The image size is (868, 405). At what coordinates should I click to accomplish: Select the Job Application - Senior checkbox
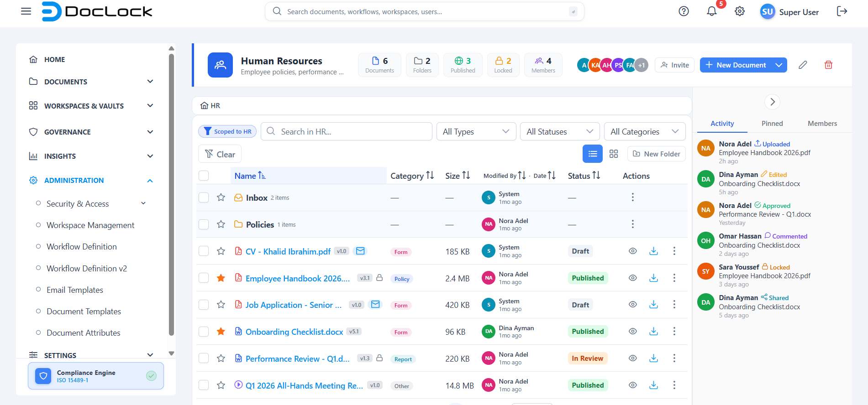click(204, 304)
